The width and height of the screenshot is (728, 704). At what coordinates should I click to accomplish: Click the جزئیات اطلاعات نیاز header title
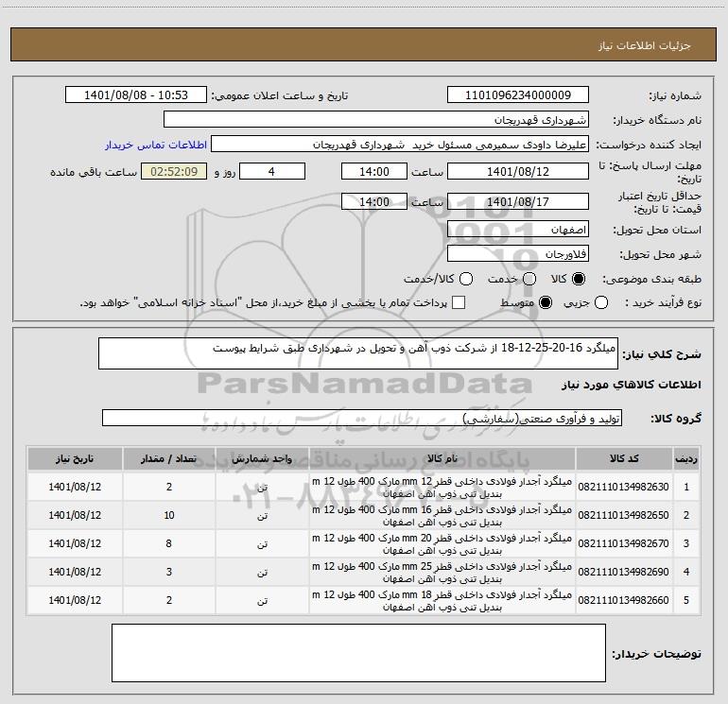[645, 45]
